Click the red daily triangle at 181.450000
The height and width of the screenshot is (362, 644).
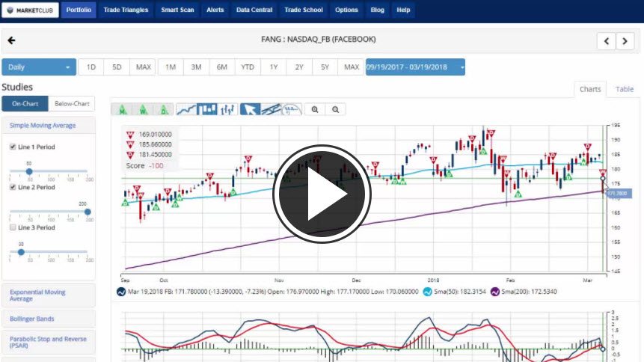[130, 155]
